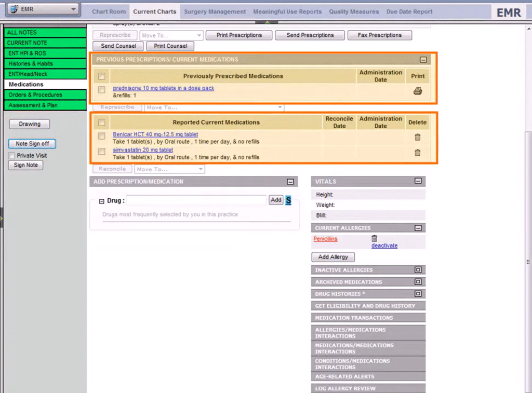
Task: Open the Move To dropdown beside Reconcile
Action: (169, 169)
